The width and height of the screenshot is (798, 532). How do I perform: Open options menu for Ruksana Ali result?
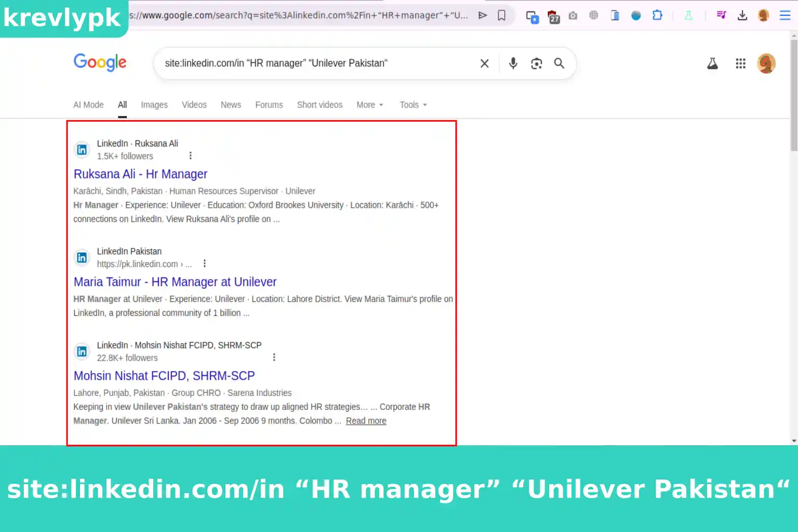(x=191, y=156)
